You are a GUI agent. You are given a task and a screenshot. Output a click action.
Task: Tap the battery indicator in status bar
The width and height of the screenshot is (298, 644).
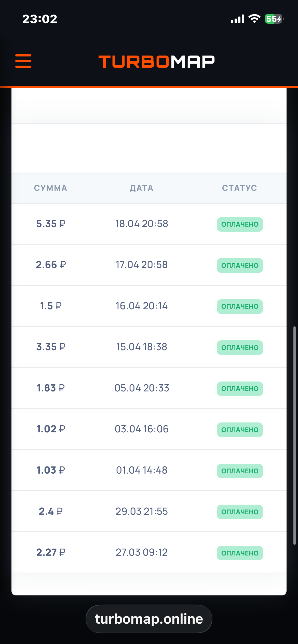[x=274, y=19]
